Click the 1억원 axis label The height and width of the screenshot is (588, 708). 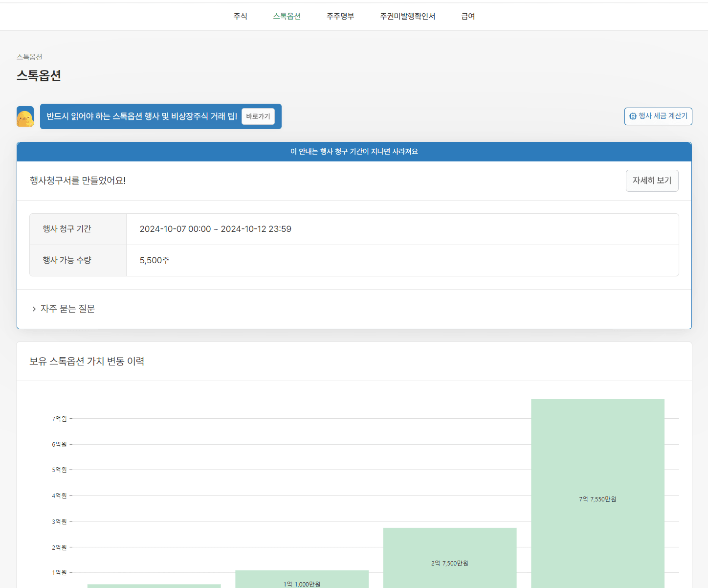tap(59, 572)
